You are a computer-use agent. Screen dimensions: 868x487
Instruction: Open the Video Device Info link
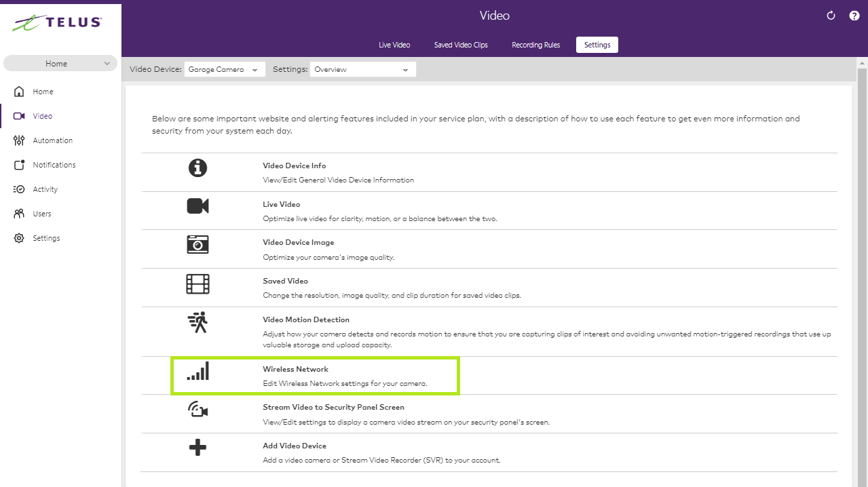[x=294, y=165]
